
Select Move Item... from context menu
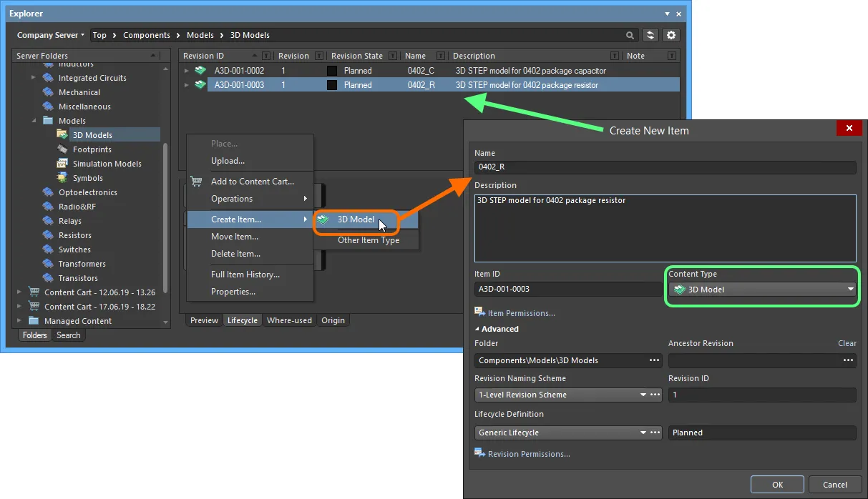point(250,237)
